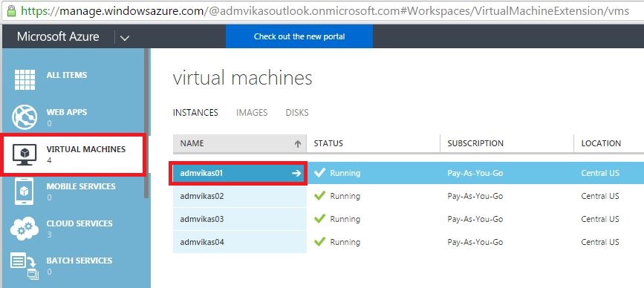Click the running checkmark for admvikas04

(319, 242)
